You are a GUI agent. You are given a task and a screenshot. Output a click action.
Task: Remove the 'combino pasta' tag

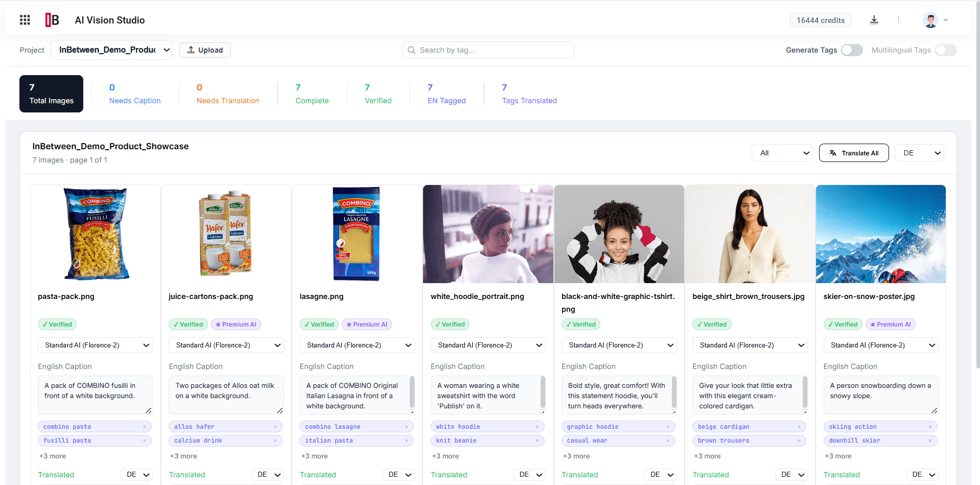[x=145, y=427]
